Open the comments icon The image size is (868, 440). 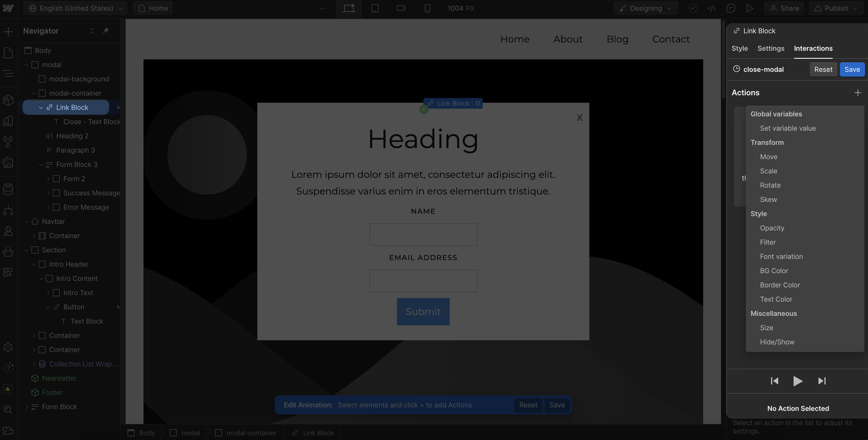731,8
